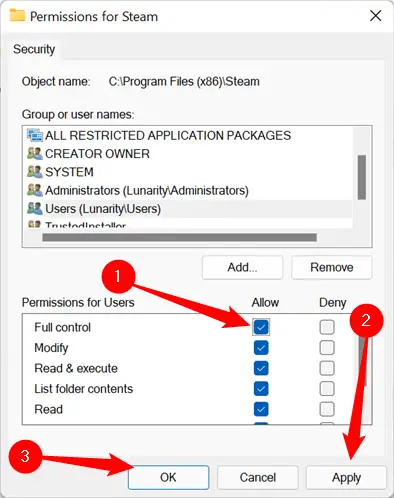Click the Remove button
394x498 pixels.
(x=332, y=267)
